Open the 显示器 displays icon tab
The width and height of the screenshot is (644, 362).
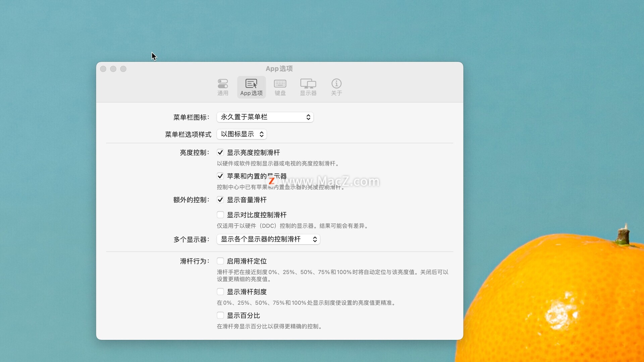pos(308,87)
